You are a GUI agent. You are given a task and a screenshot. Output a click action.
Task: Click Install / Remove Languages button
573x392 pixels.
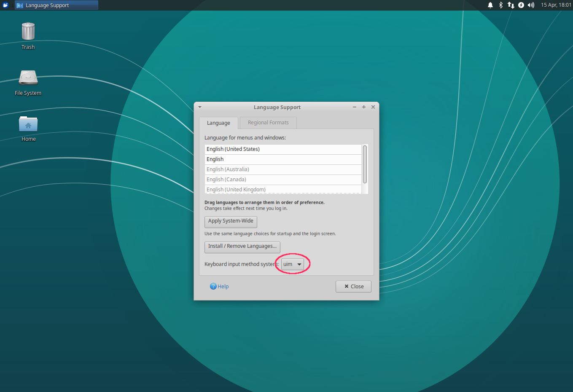click(242, 247)
